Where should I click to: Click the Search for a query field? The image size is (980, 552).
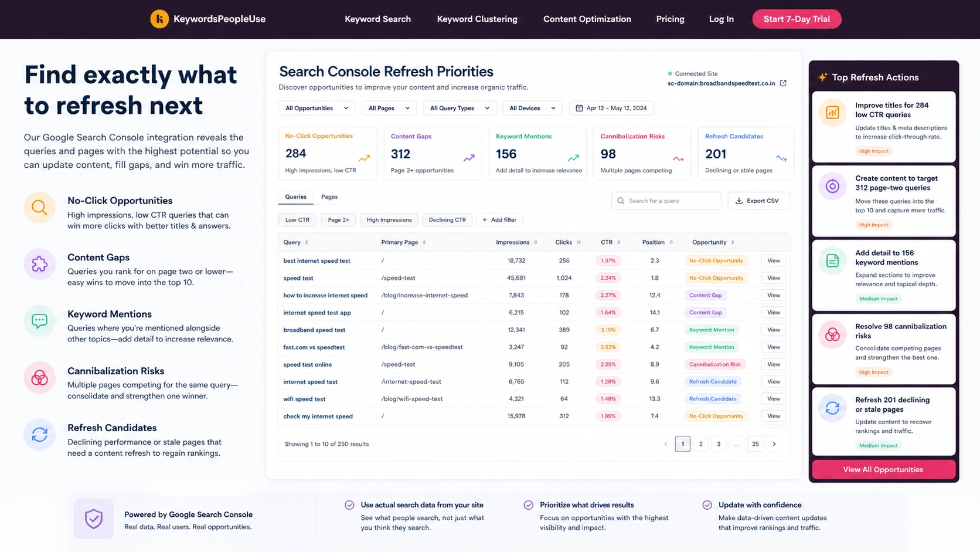(x=666, y=201)
